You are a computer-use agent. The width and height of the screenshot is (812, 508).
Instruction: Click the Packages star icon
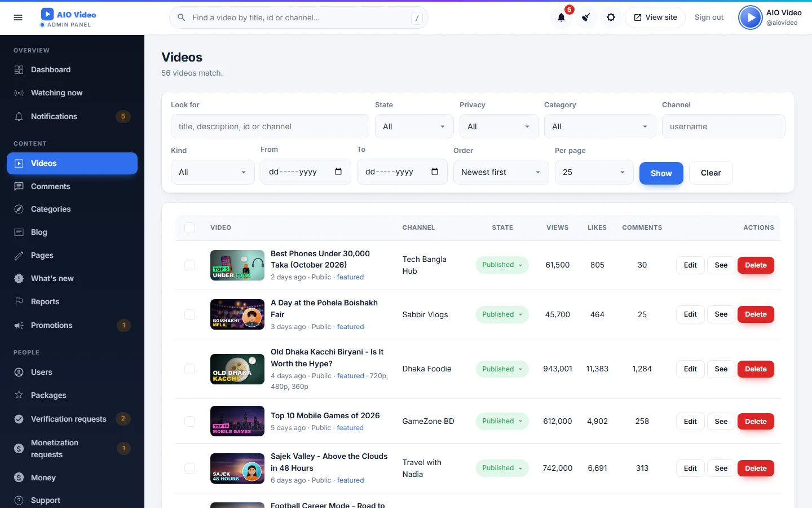[x=19, y=395]
